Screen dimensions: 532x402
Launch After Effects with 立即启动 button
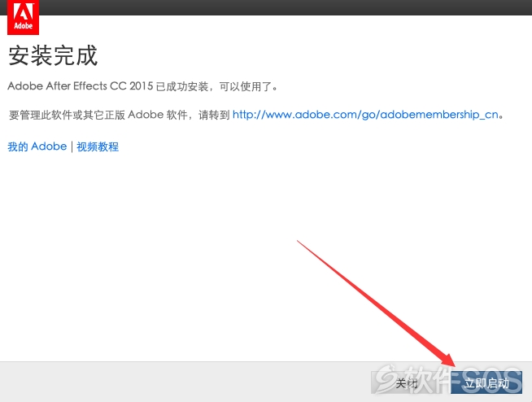point(486,383)
